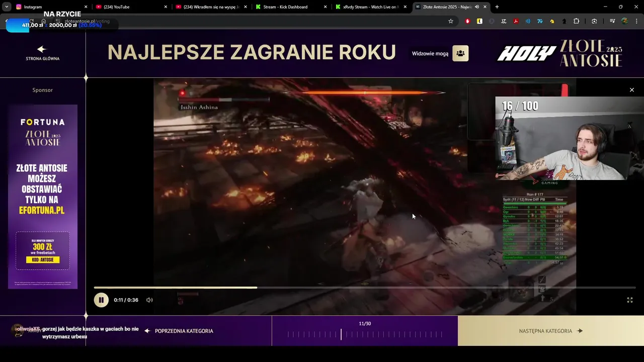The width and height of the screenshot is (644, 362).
Task: Go back to Strona Główna
Action: coord(42,53)
